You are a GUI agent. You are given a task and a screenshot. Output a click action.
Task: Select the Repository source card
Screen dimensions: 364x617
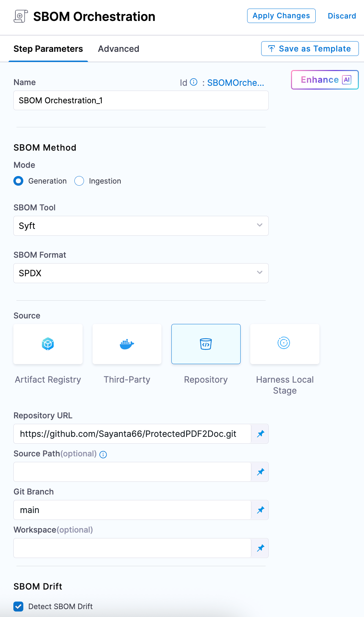206,344
